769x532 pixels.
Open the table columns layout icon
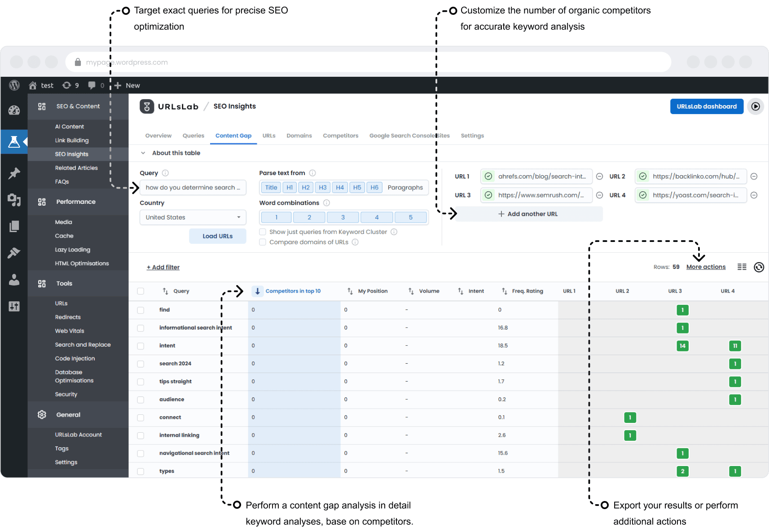click(742, 267)
